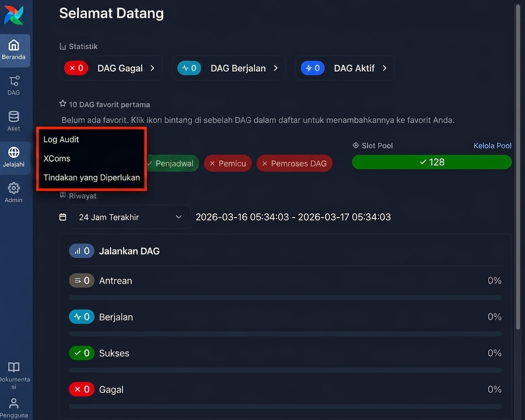
Task: Follow the Kelola Pool link
Action: click(492, 146)
